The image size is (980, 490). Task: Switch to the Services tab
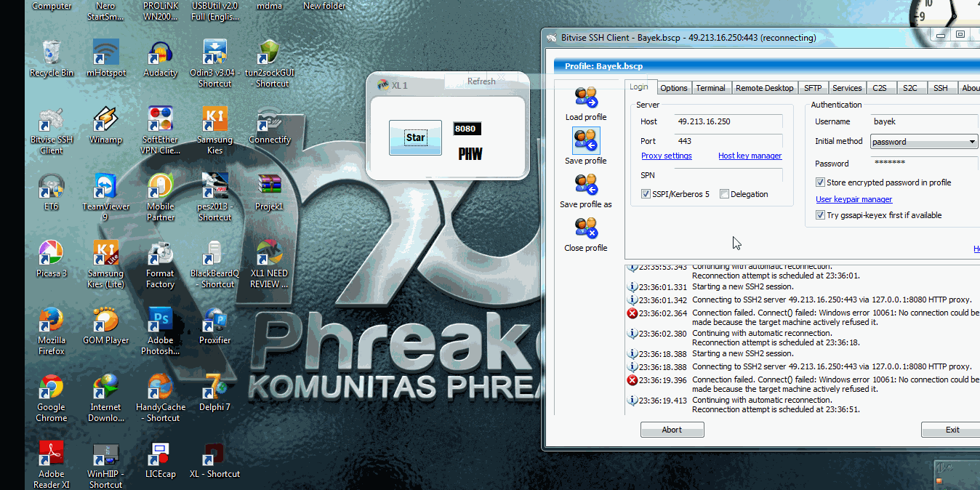pos(847,88)
